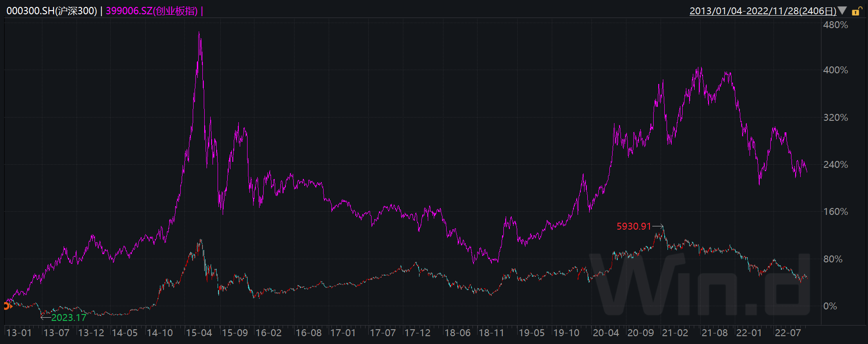
Task: Select the 000300.SH(沪深300) series label
Action: tap(52, 11)
